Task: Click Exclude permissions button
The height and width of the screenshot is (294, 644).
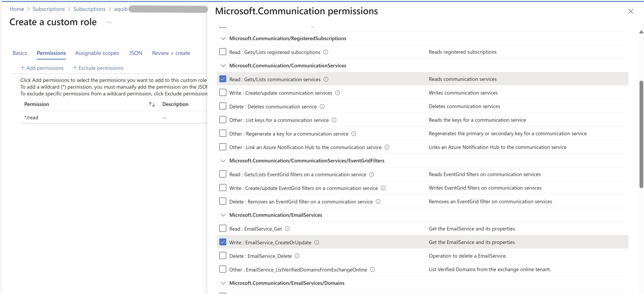Action: pyautogui.click(x=98, y=68)
